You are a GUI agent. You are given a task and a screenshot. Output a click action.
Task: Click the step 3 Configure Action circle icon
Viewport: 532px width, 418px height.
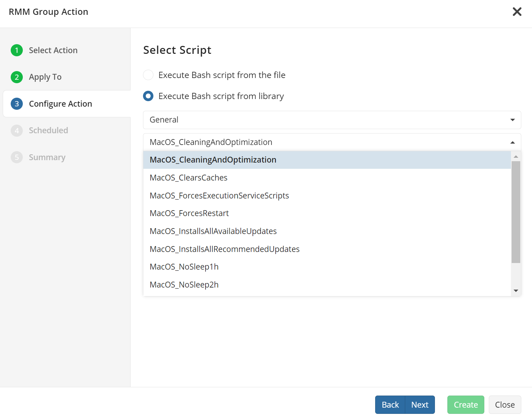(x=16, y=104)
